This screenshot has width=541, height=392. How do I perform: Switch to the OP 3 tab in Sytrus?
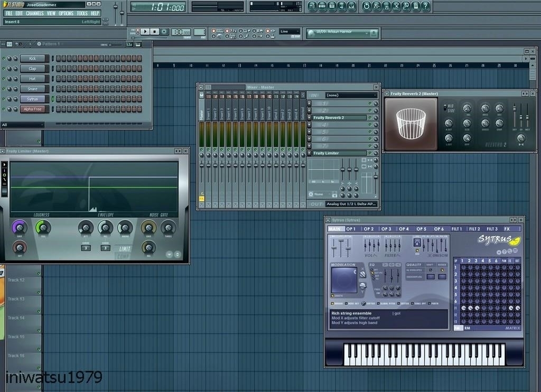pos(386,229)
